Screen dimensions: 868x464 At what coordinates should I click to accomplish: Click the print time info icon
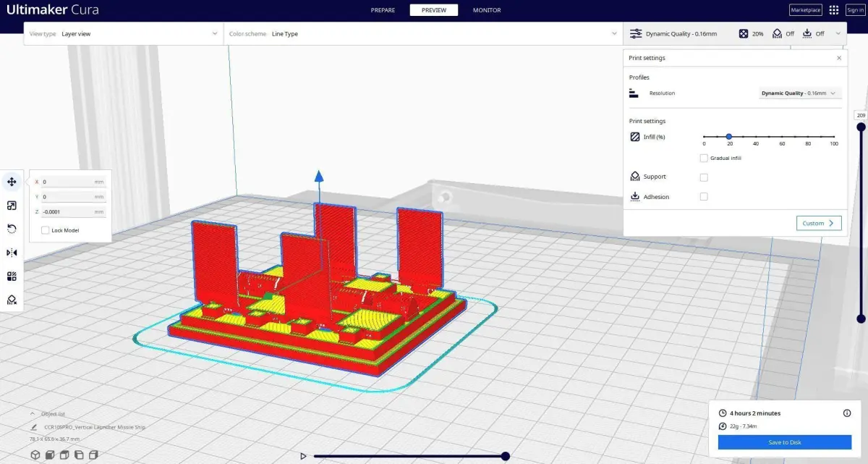click(x=847, y=413)
